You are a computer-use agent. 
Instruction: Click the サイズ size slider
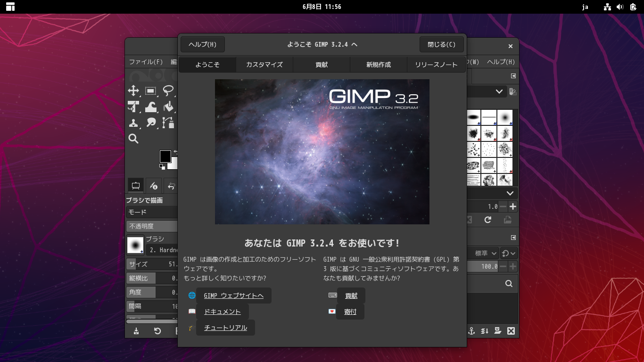click(x=152, y=264)
